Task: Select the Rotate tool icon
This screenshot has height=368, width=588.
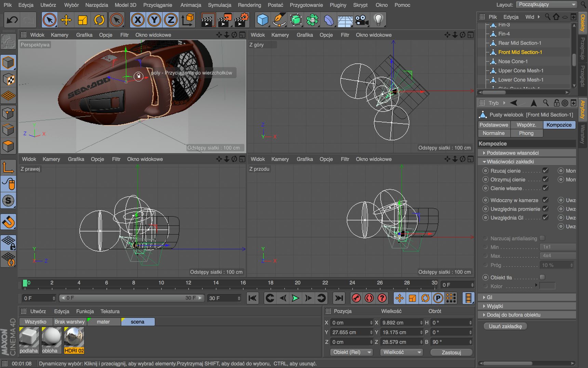Action: [99, 20]
